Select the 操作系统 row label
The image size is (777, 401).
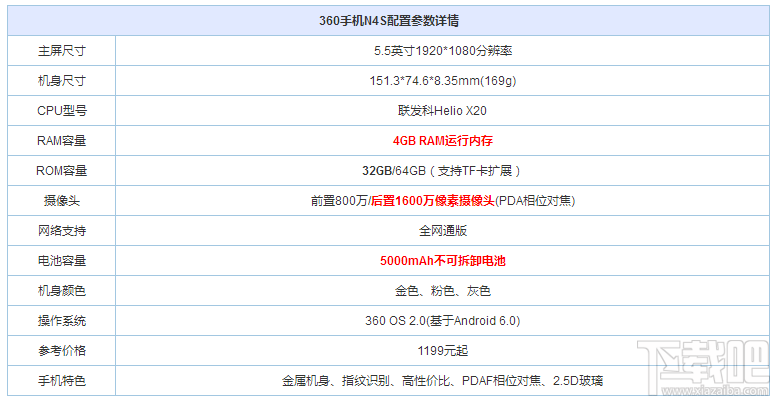click(61, 321)
